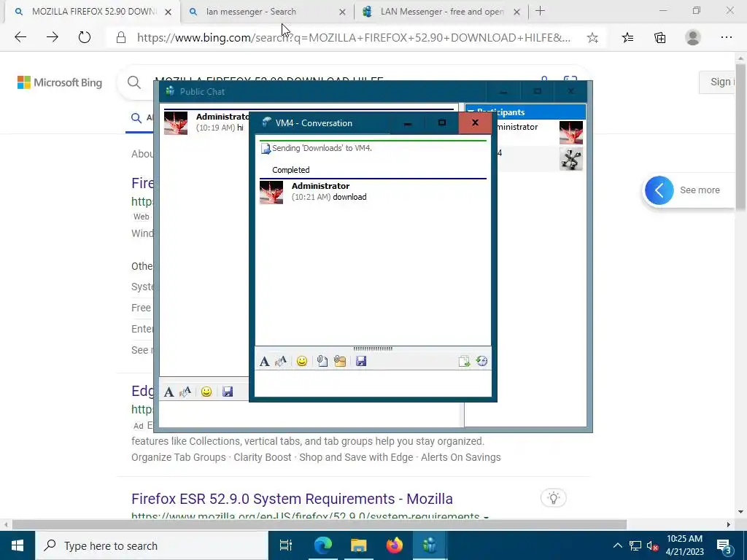
Task: Open a new browser tab
Action: point(540,12)
